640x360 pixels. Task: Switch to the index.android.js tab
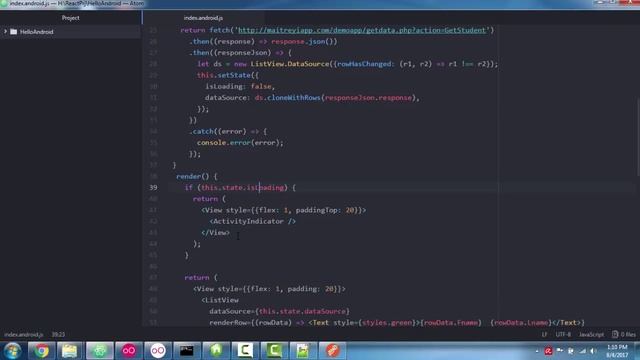pyautogui.click(x=203, y=18)
